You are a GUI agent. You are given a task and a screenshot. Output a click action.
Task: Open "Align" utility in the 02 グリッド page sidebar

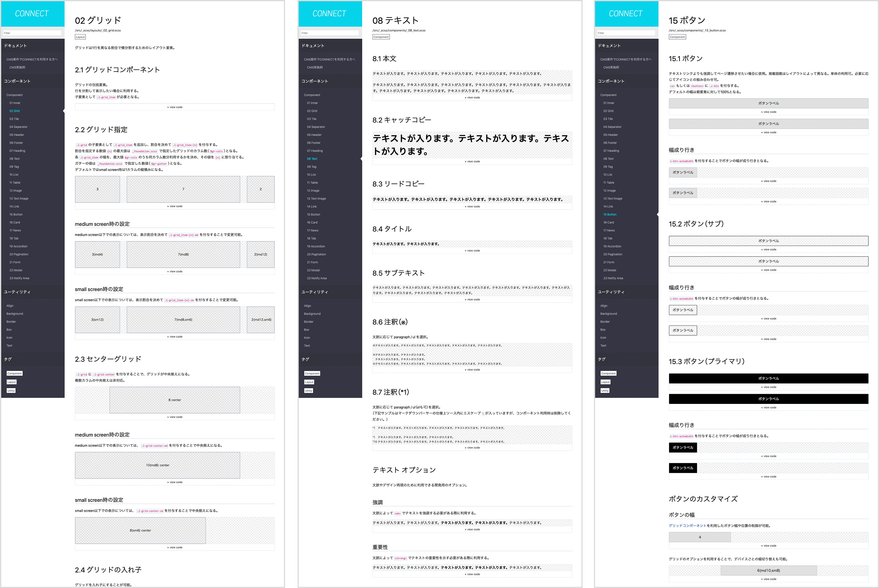pos(10,306)
